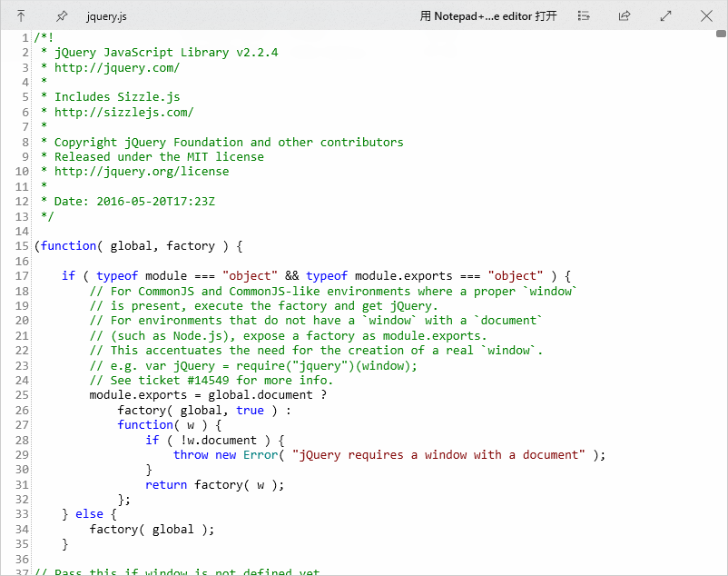Click 'See ticket #14549' comment line

[212, 381]
